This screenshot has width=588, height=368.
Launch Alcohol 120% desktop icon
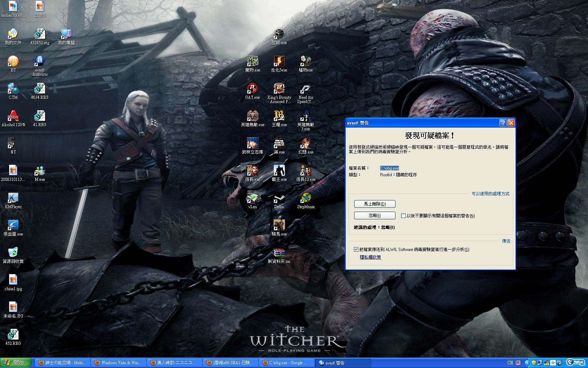[x=13, y=118]
